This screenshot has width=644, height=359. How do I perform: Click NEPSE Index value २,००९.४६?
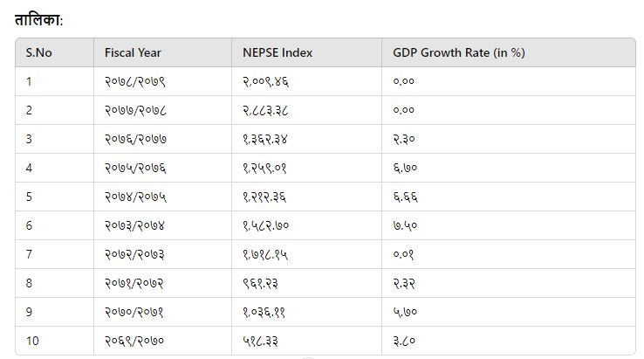[x=265, y=81]
